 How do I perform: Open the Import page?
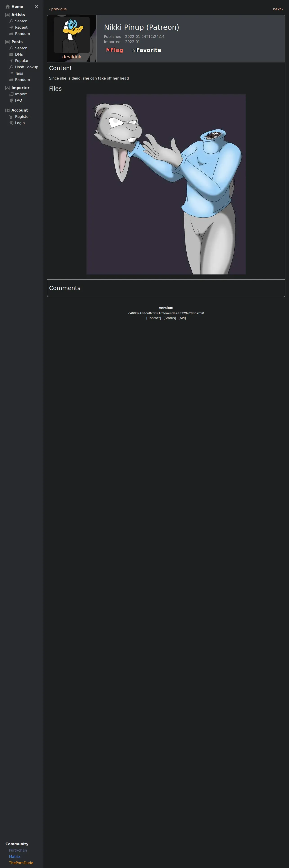tap(21, 94)
